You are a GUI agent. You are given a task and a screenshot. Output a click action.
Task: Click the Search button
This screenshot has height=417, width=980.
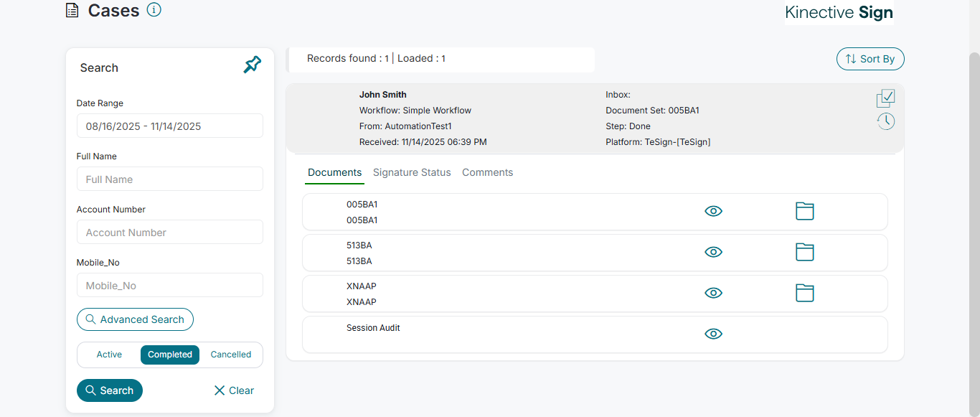pyautogui.click(x=110, y=390)
